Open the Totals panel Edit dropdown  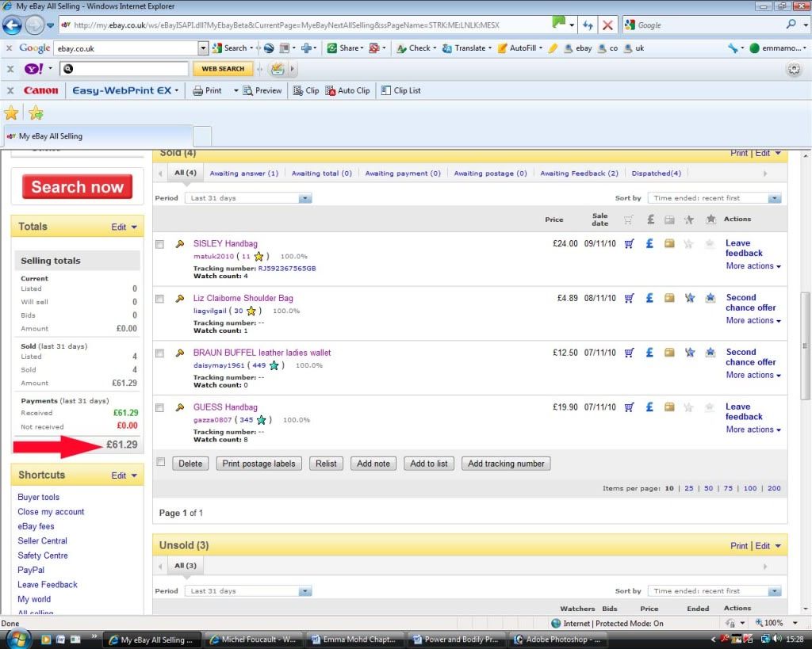pos(124,227)
